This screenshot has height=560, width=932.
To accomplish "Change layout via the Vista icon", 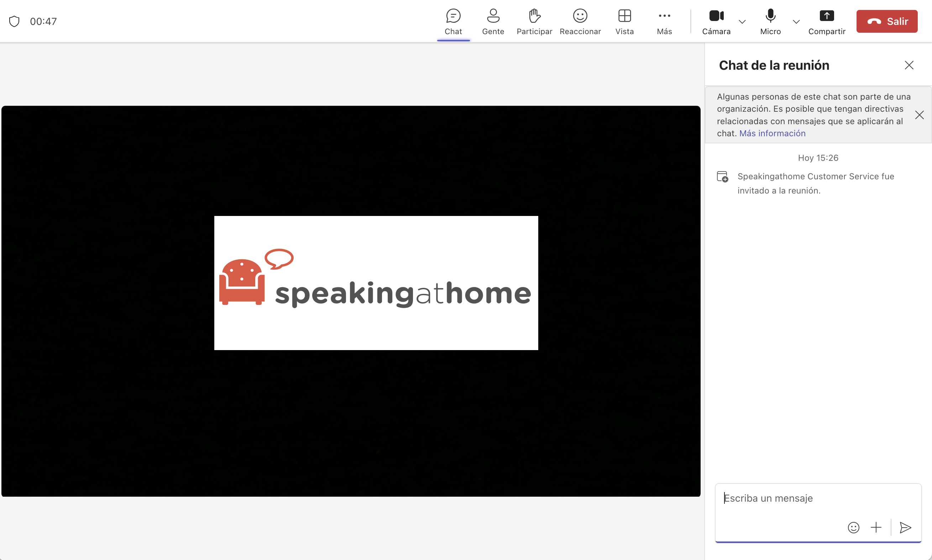I will (x=624, y=21).
